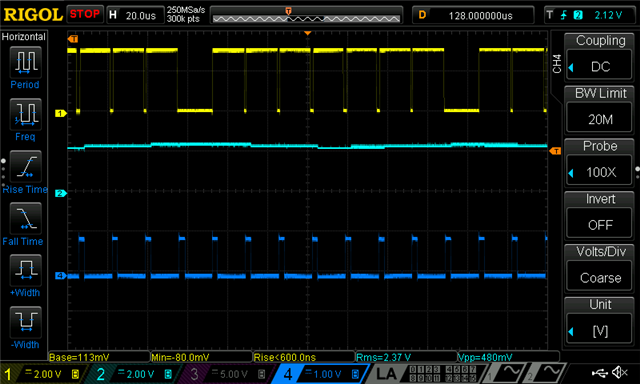Click the USB connection status icon

pyautogui.click(x=600, y=373)
